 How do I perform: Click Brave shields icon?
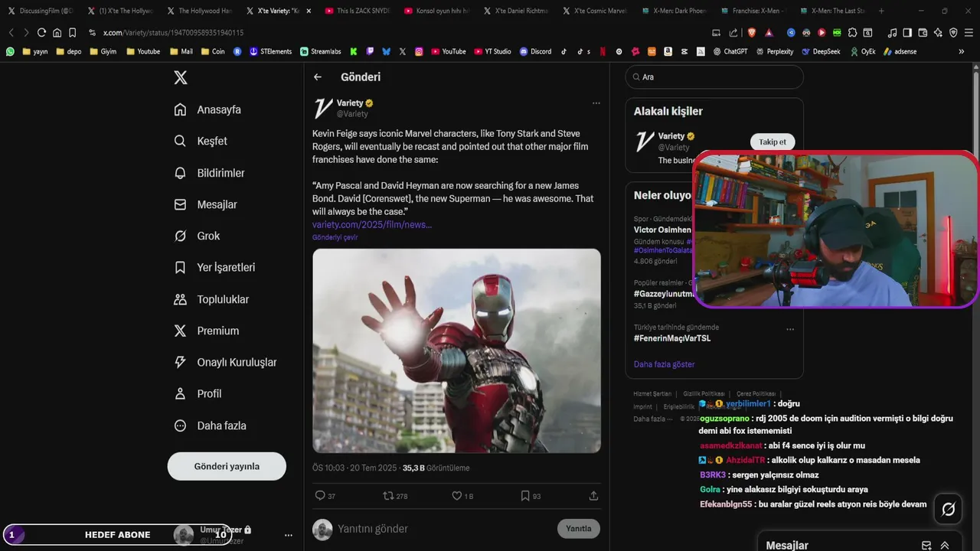tap(752, 33)
